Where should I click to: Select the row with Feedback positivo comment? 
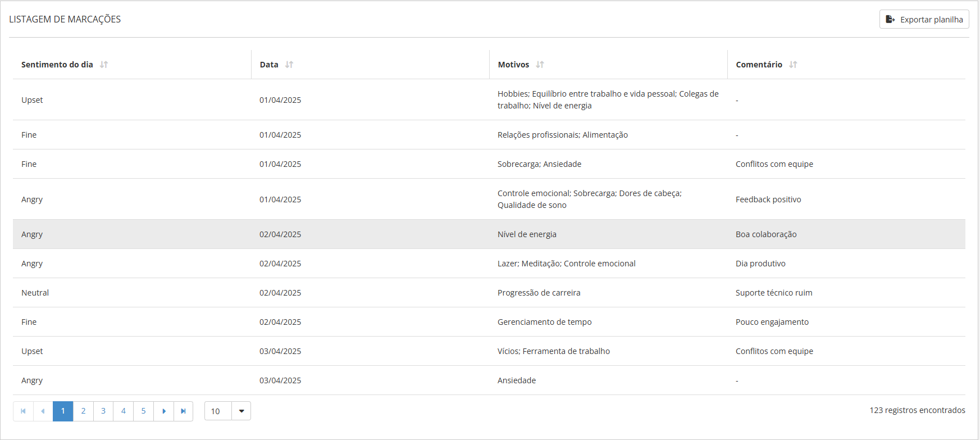click(x=768, y=199)
